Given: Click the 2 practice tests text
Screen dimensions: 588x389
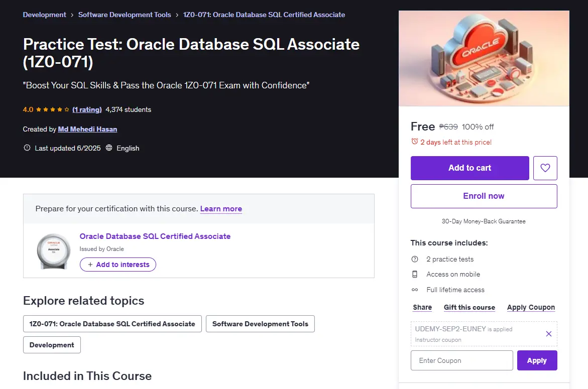Looking at the screenshot, I should pyautogui.click(x=449, y=259).
